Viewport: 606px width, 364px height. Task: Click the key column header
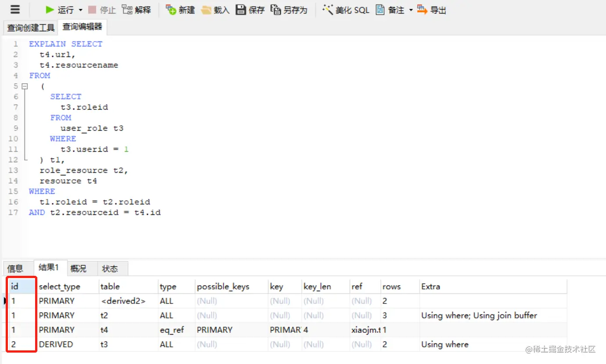pyautogui.click(x=285, y=286)
